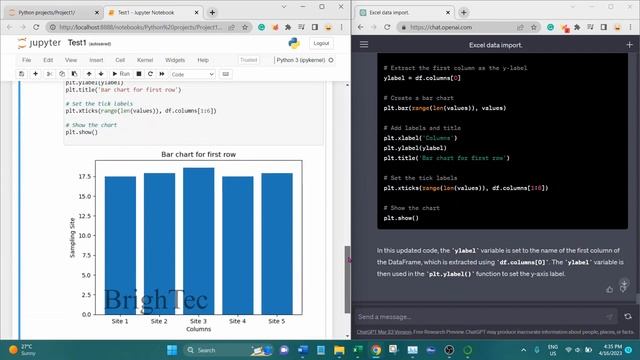Open the command palette keyboard icon
The image size is (640, 360).
click(x=225, y=74)
